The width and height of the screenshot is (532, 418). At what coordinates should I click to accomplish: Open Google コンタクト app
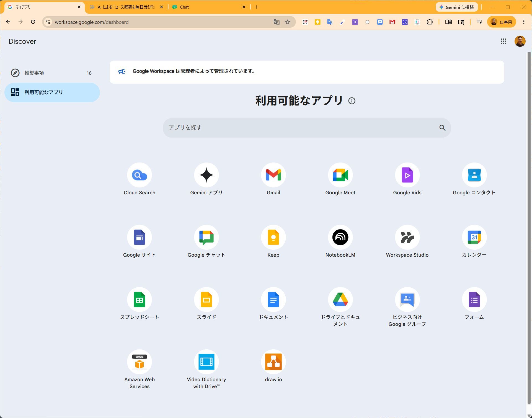click(474, 179)
